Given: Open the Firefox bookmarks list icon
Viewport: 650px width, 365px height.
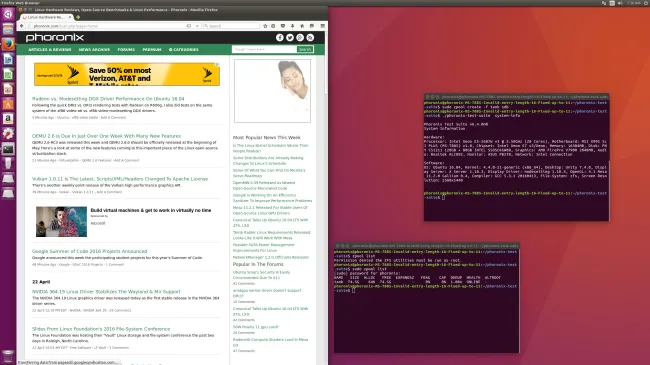Looking at the screenshot, I should coord(273,26).
